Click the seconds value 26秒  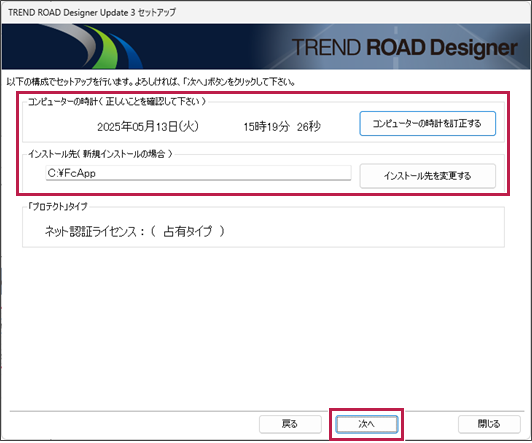pyautogui.click(x=309, y=127)
